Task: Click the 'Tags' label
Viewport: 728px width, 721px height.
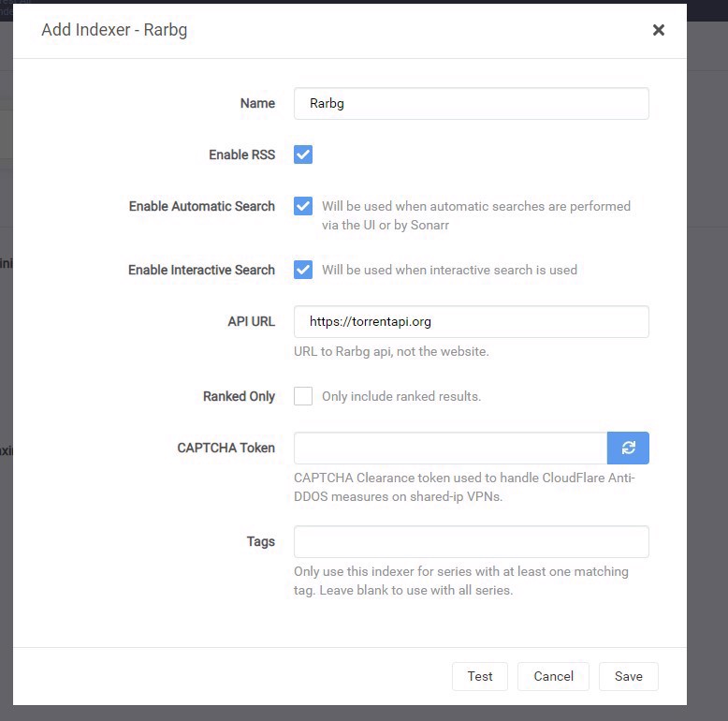Action: coord(261,541)
